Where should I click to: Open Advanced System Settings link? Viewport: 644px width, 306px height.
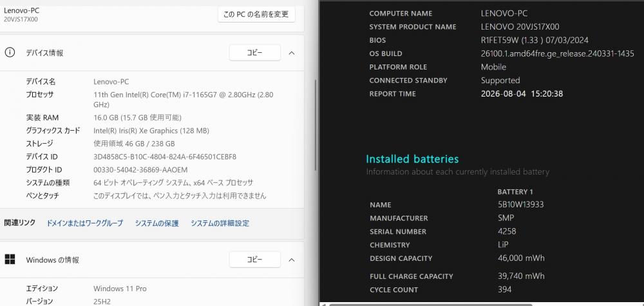click(220, 223)
